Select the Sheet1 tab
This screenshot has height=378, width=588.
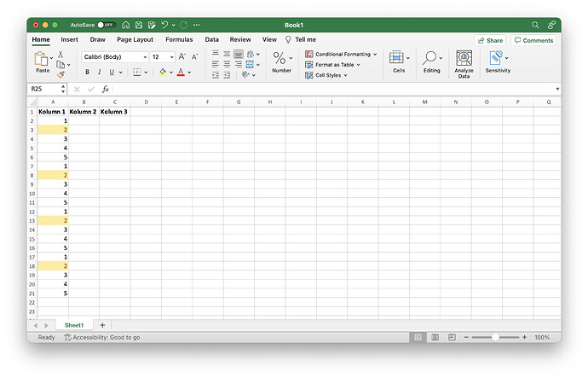click(x=74, y=325)
